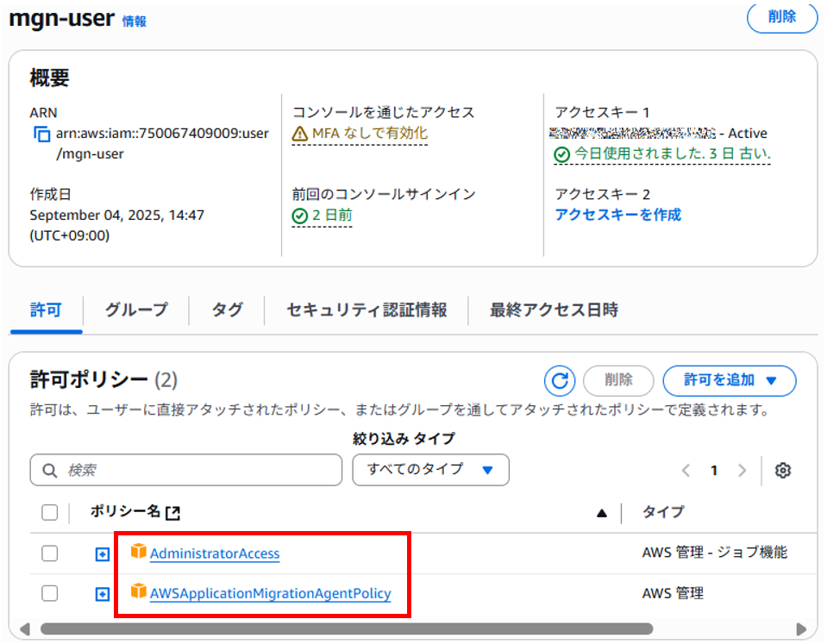Focus the 検索 policy search field

coord(186,469)
